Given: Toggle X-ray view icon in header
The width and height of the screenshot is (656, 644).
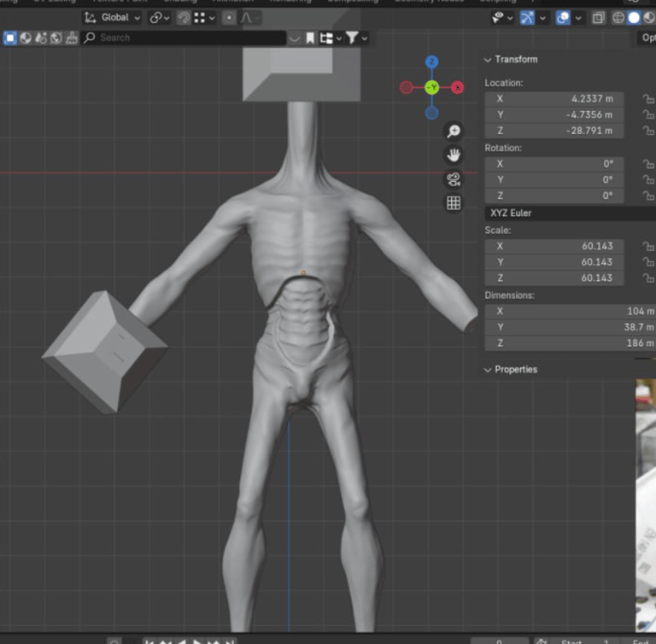Looking at the screenshot, I should (598, 17).
